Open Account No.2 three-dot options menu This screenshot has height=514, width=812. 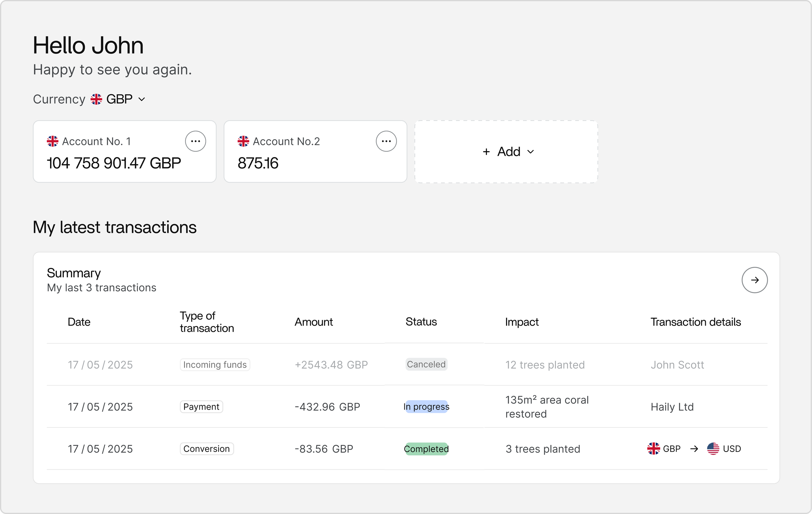(386, 141)
